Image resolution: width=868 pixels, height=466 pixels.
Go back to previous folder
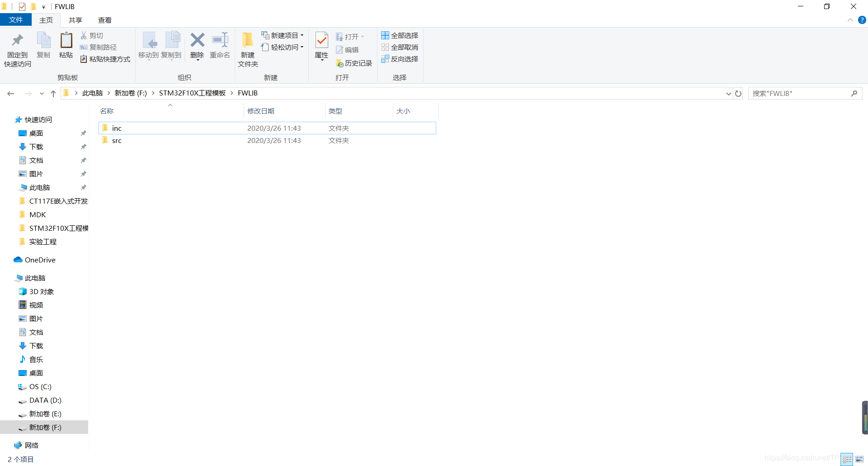point(11,93)
